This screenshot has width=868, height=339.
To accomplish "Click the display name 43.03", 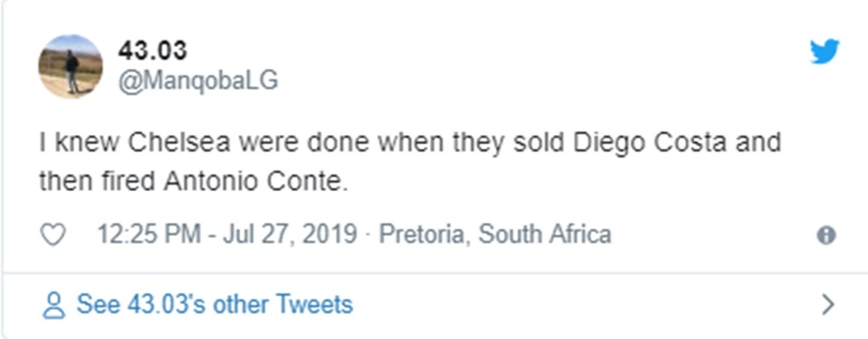I will [x=153, y=50].
